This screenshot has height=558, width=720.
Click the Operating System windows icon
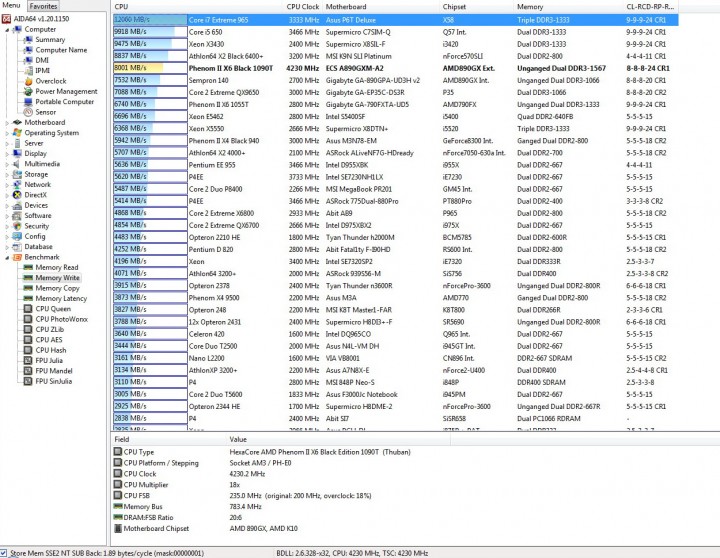(x=17, y=133)
